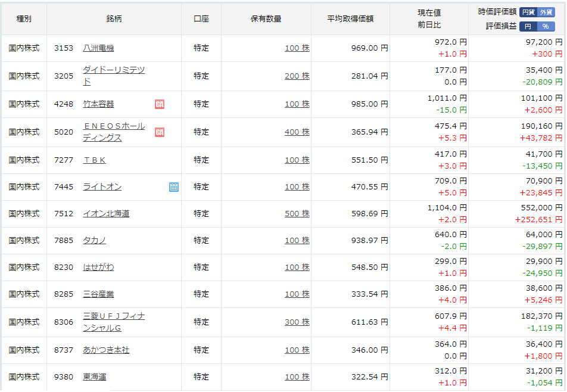The image size is (567, 392).
Task: Click 100 株 quantity for はせがわ
Action: (297, 267)
